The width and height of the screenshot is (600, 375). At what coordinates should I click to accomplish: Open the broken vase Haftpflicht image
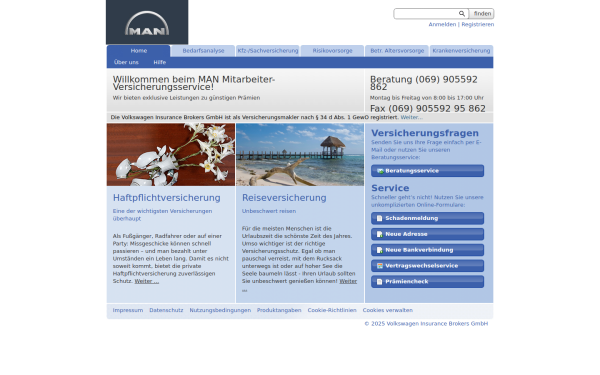point(171,155)
